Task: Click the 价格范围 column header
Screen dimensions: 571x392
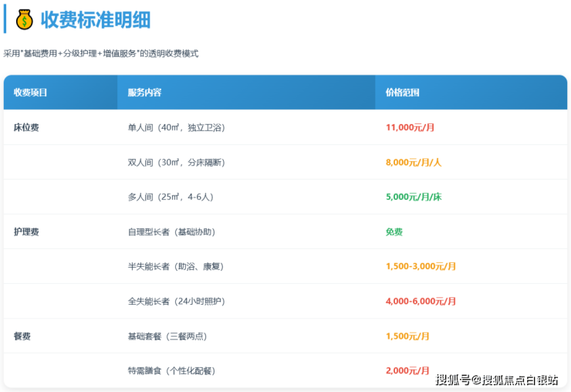Action: click(x=402, y=93)
